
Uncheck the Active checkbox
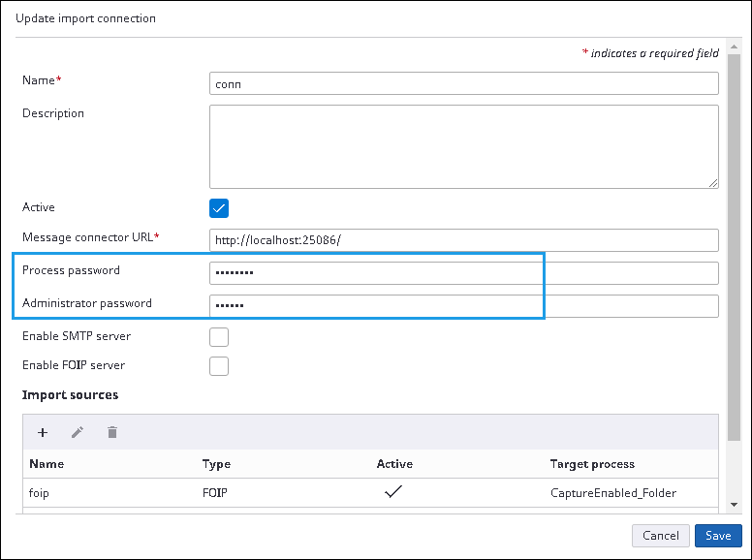(x=219, y=208)
